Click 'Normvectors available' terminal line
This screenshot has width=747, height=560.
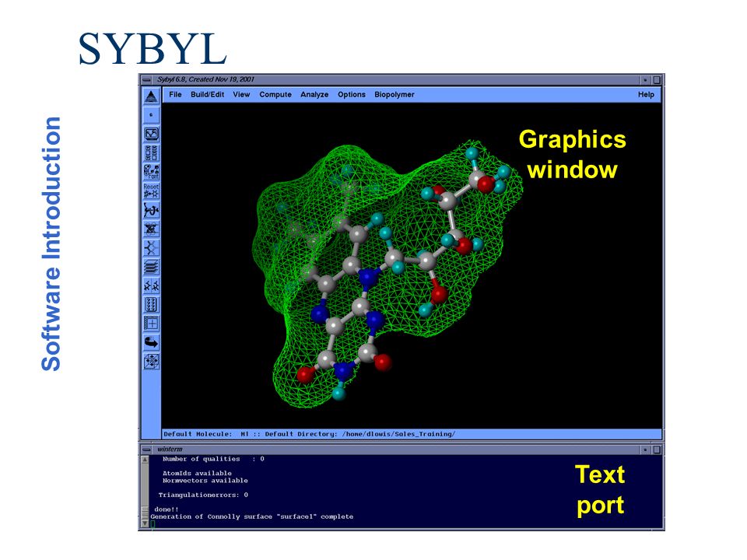click(205, 481)
